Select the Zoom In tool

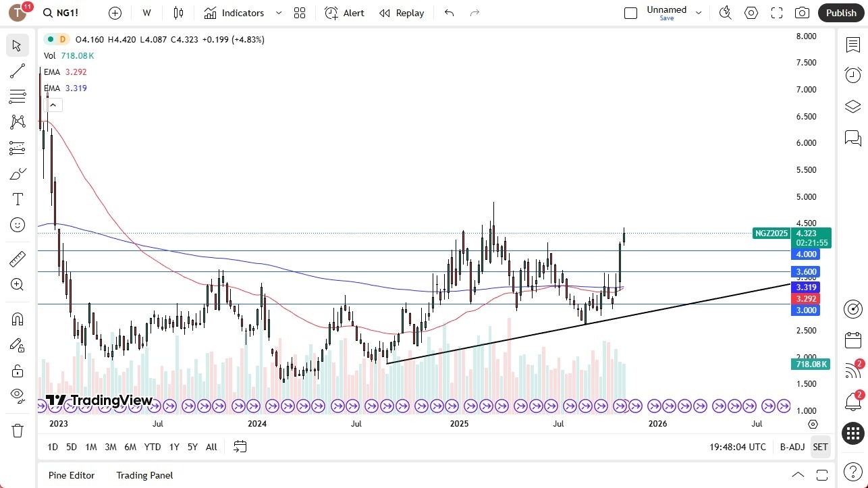click(x=18, y=284)
